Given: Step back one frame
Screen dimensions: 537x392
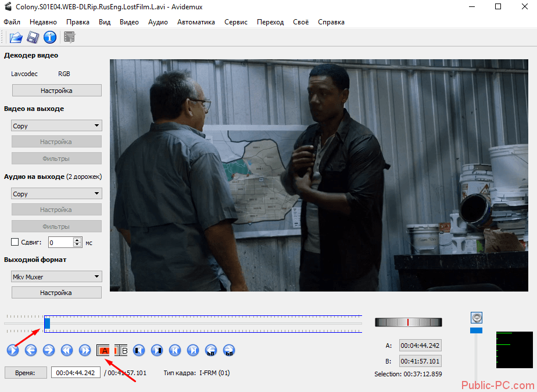Looking at the screenshot, I should pyautogui.click(x=31, y=350).
